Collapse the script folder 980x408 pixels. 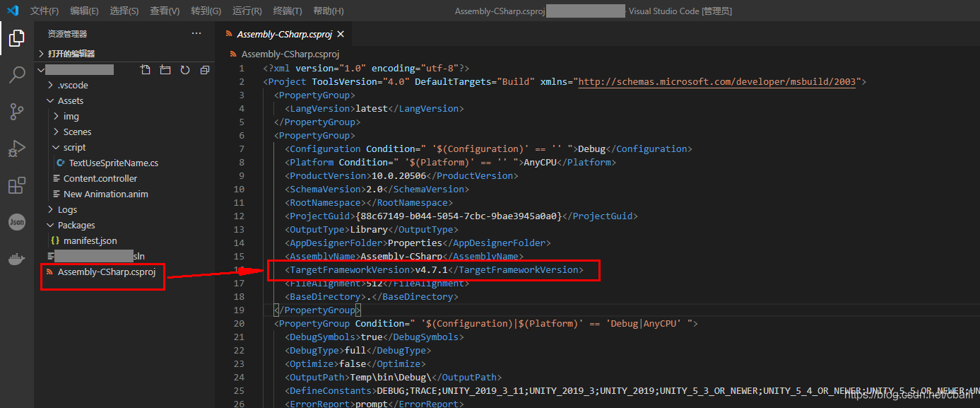(x=124, y=147)
